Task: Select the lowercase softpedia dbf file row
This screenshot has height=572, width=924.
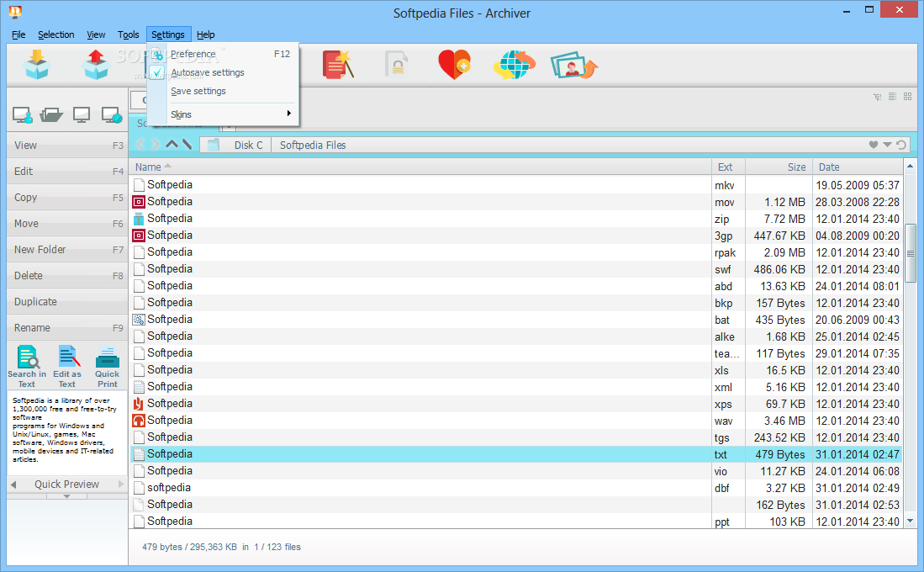Action: 515,488
